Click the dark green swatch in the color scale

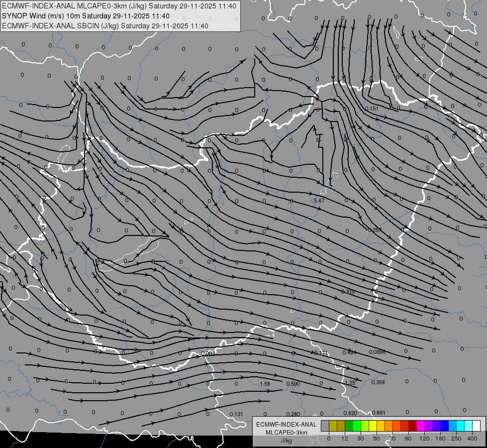point(349,426)
